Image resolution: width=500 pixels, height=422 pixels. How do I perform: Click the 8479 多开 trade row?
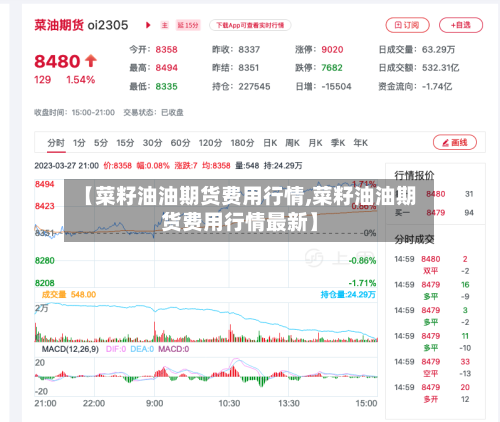click(432, 393)
